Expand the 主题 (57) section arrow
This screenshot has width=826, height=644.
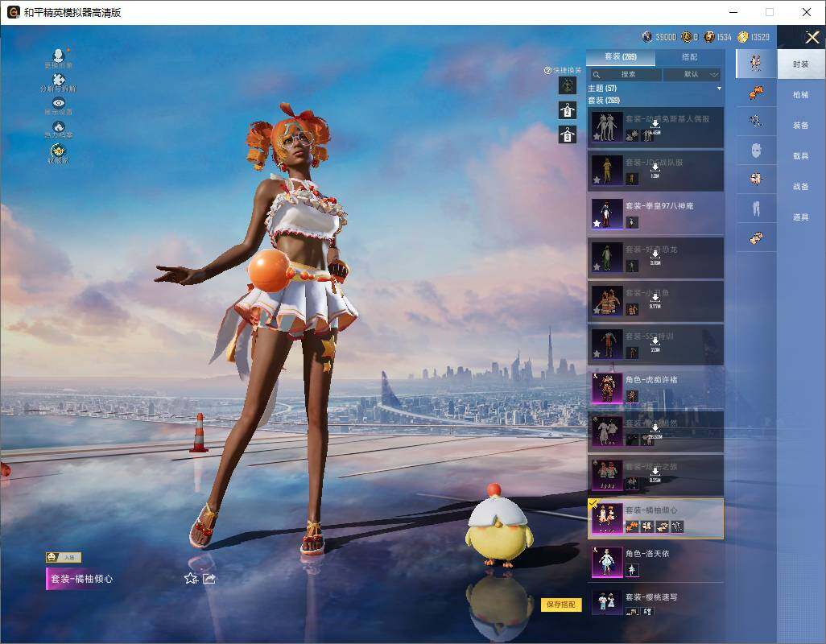[719, 89]
